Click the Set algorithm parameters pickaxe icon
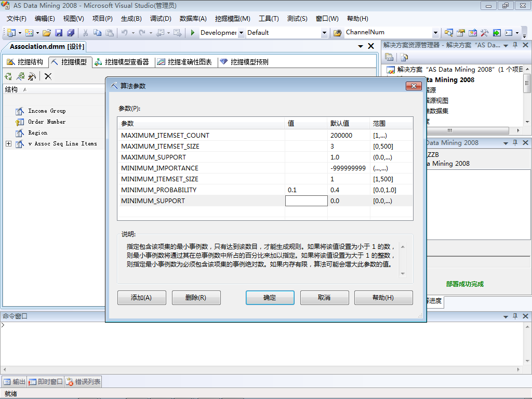The image size is (532, 399). (x=32, y=76)
